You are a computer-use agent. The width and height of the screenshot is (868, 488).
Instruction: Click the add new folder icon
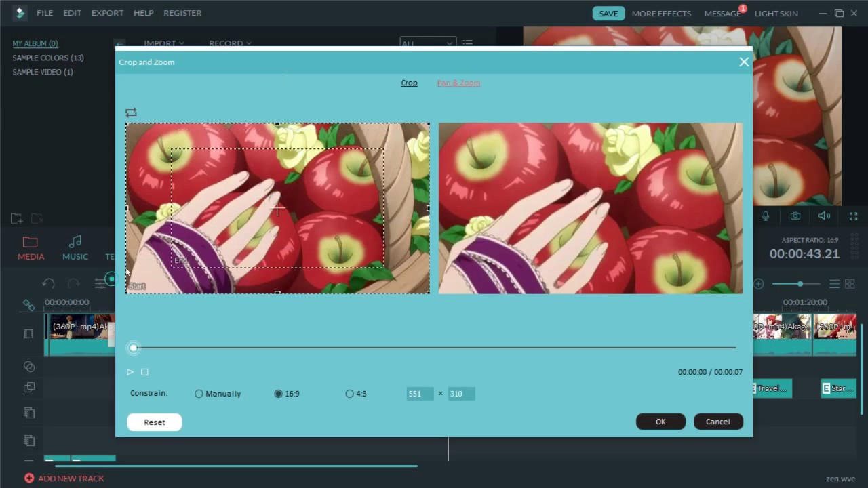tap(17, 219)
